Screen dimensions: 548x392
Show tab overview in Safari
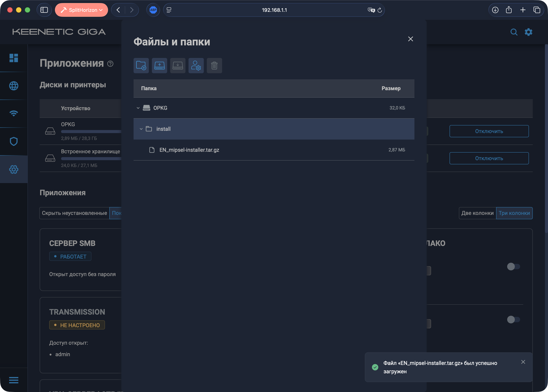(537, 10)
